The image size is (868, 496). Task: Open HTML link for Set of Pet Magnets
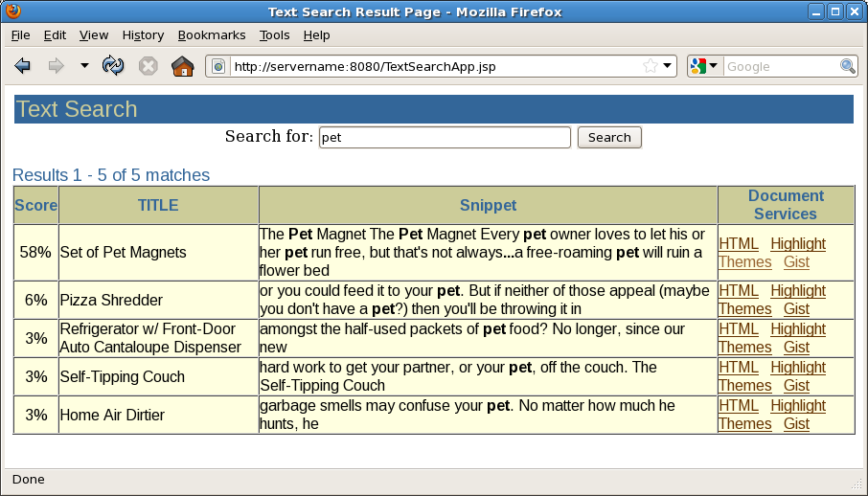738,243
